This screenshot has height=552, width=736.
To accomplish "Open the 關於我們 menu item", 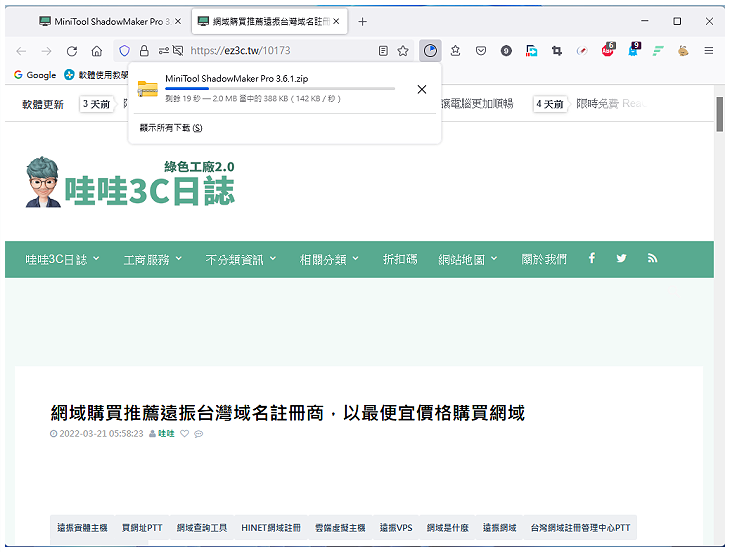I will pyautogui.click(x=544, y=260).
